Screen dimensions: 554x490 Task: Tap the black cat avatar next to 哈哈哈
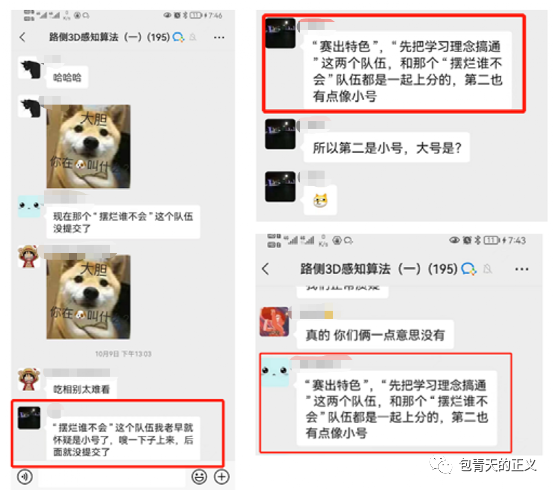point(29,69)
